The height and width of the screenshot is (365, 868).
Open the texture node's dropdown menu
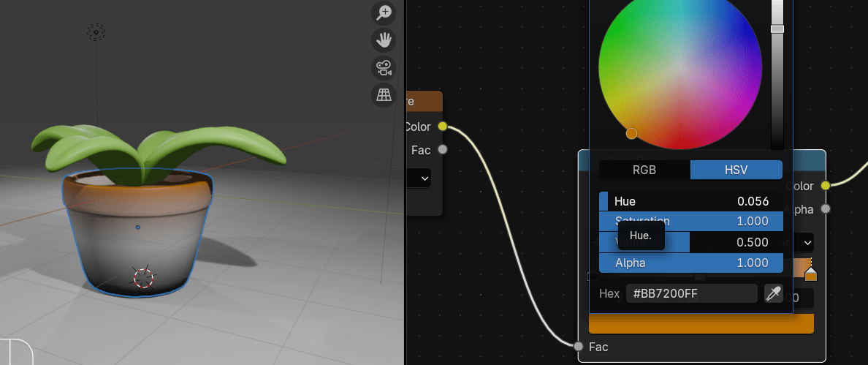point(424,178)
